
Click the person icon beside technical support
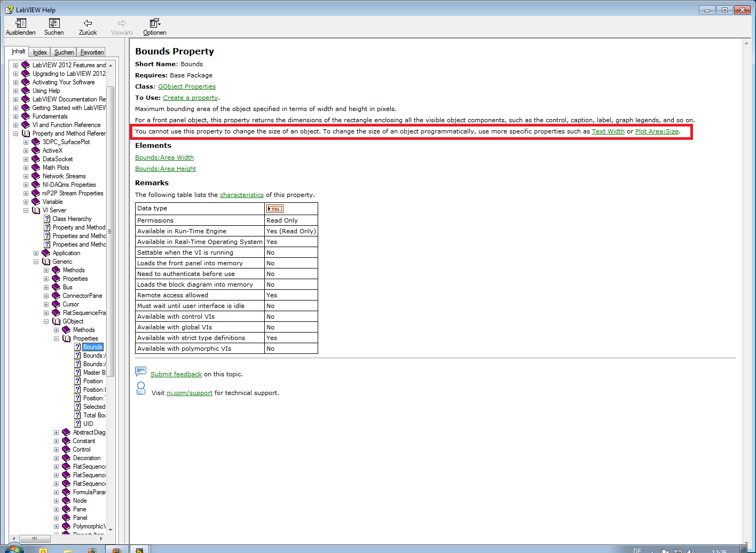(x=141, y=389)
